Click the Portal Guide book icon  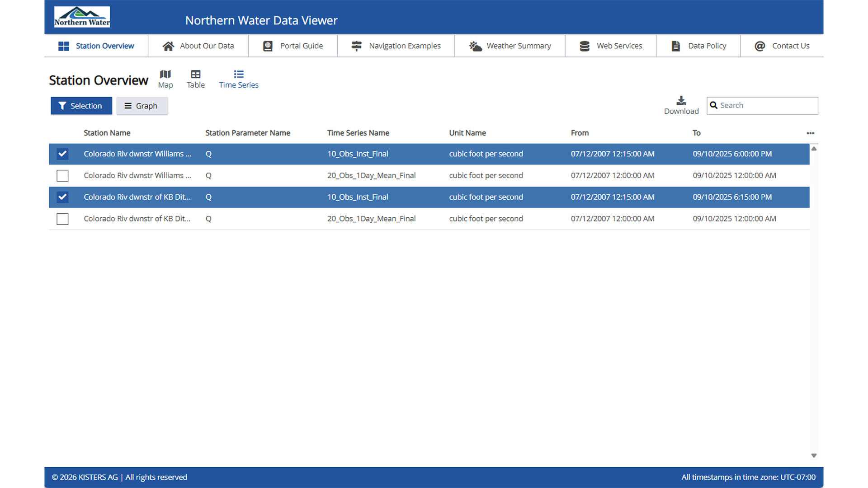pos(268,46)
